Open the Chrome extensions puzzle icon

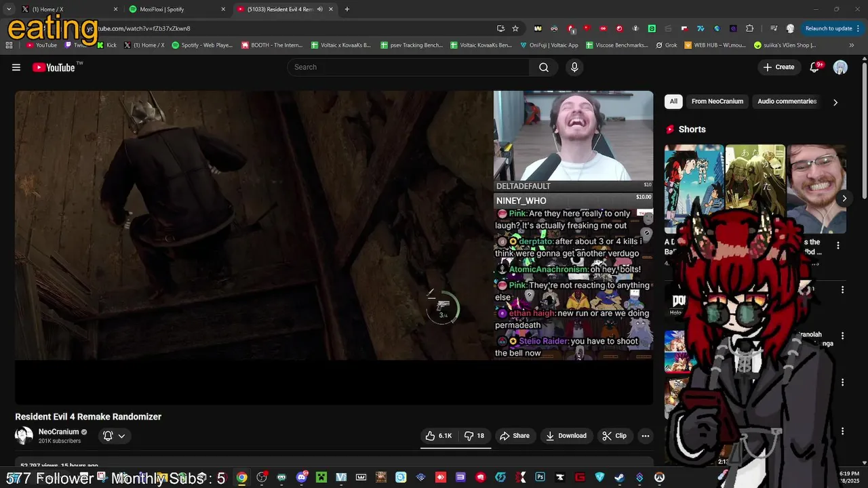click(749, 28)
